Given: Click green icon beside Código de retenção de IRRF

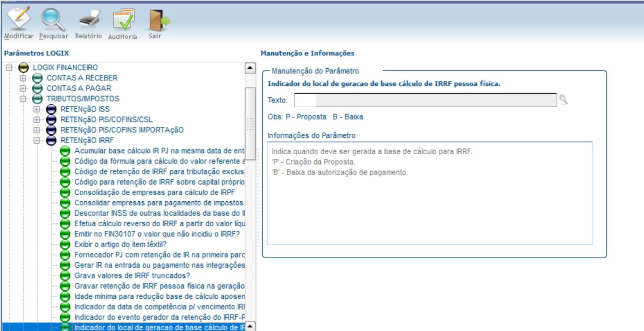Looking at the screenshot, I should coord(65,172).
